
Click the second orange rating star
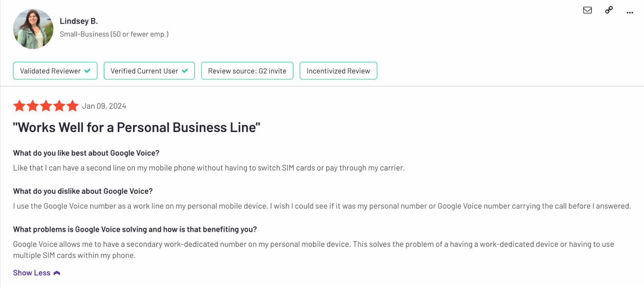pos(33,106)
